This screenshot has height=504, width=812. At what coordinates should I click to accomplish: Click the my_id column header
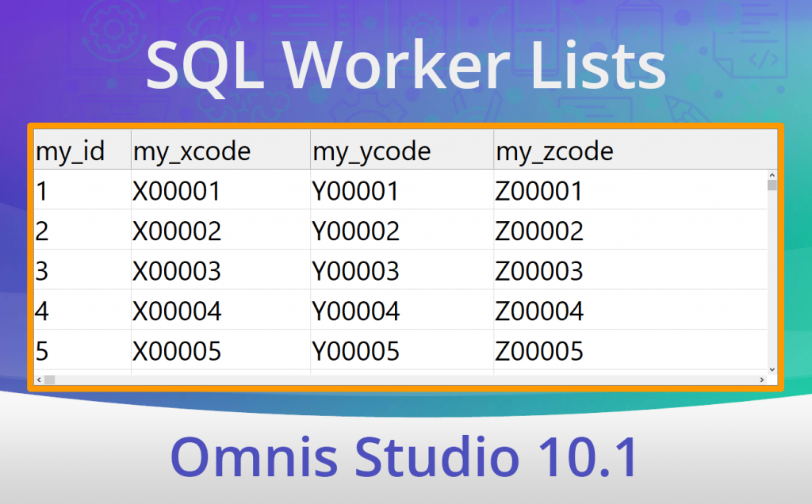(82, 150)
